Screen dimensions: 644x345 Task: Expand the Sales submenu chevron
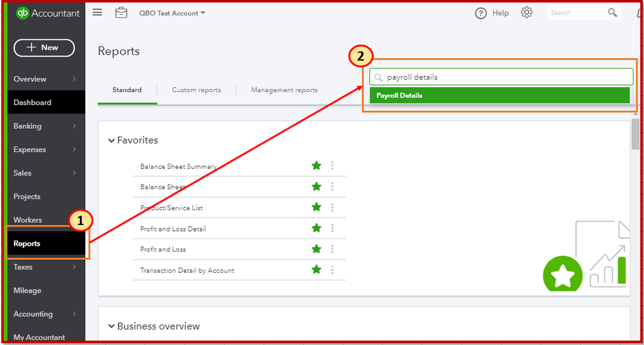[74, 173]
